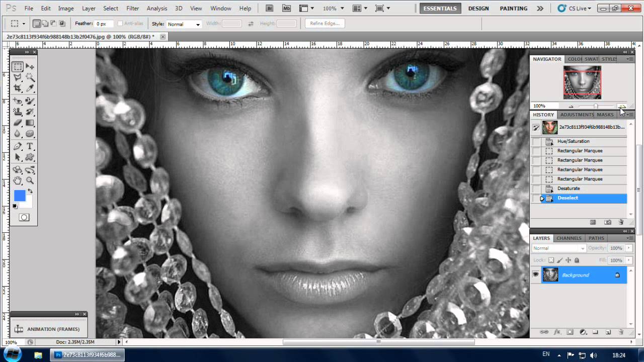
Task: Select the Eyedropper tool
Action: [x=30, y=88]
